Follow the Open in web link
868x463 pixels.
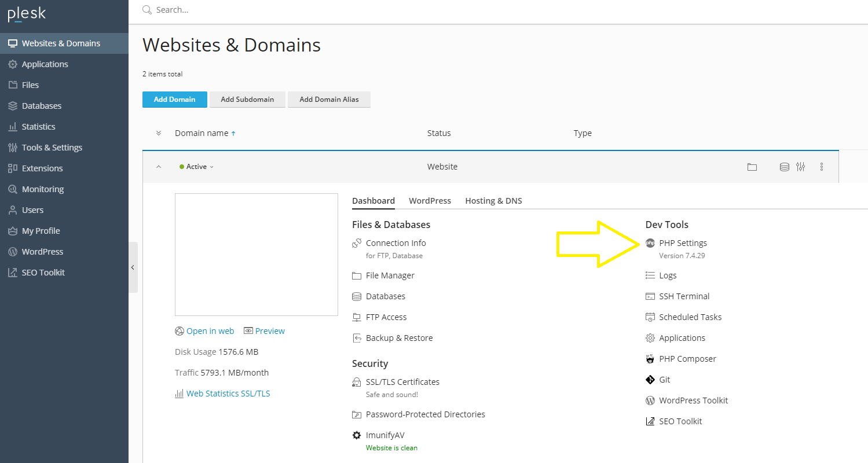pos(210,330)
